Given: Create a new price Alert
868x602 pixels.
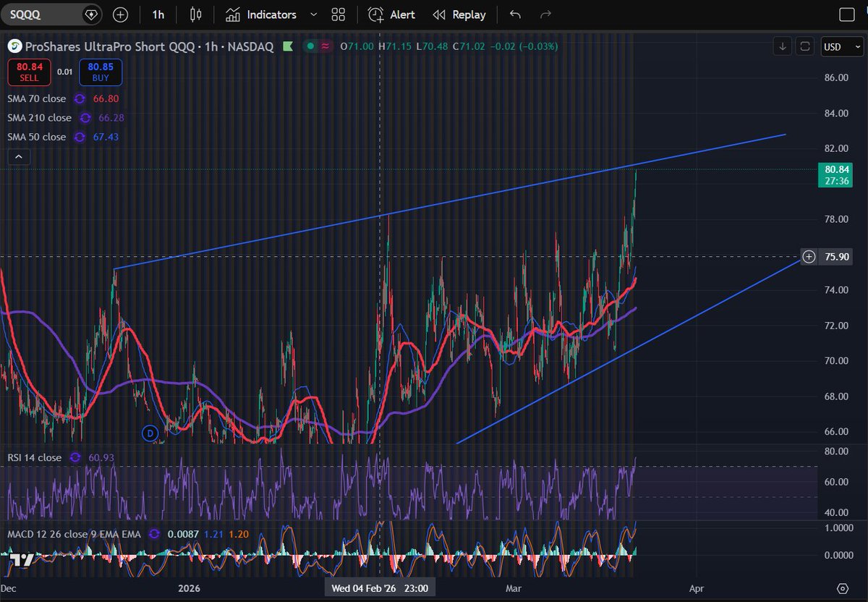Looking at the screenshot, I should tap(391, 14).
